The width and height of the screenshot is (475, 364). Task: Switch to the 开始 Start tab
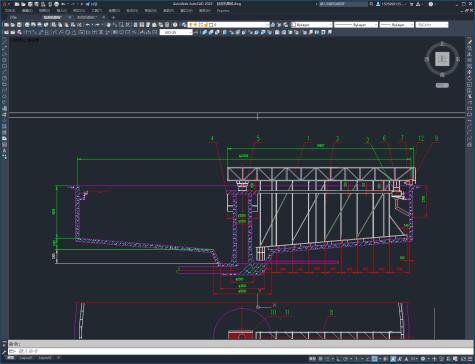[13, 17]
